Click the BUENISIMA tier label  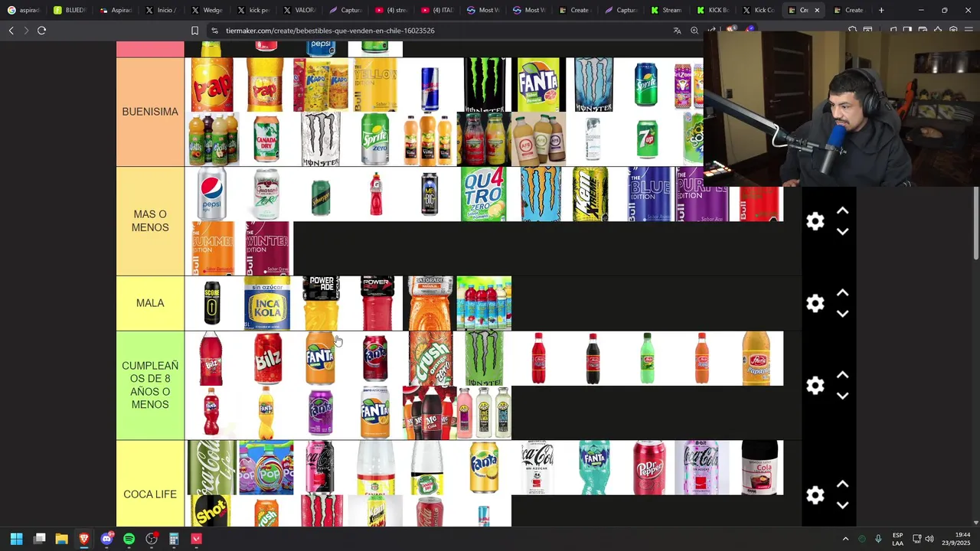tap(150, 112)
